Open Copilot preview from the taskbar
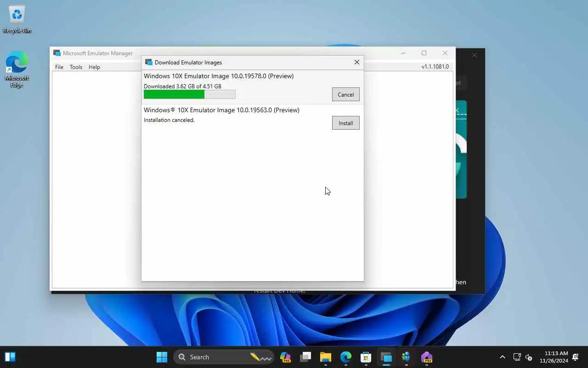The height and width of the screenshot is (368, 588). [x=285, y=357]
